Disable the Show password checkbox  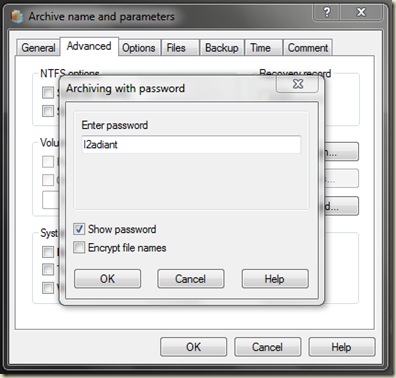79,229
